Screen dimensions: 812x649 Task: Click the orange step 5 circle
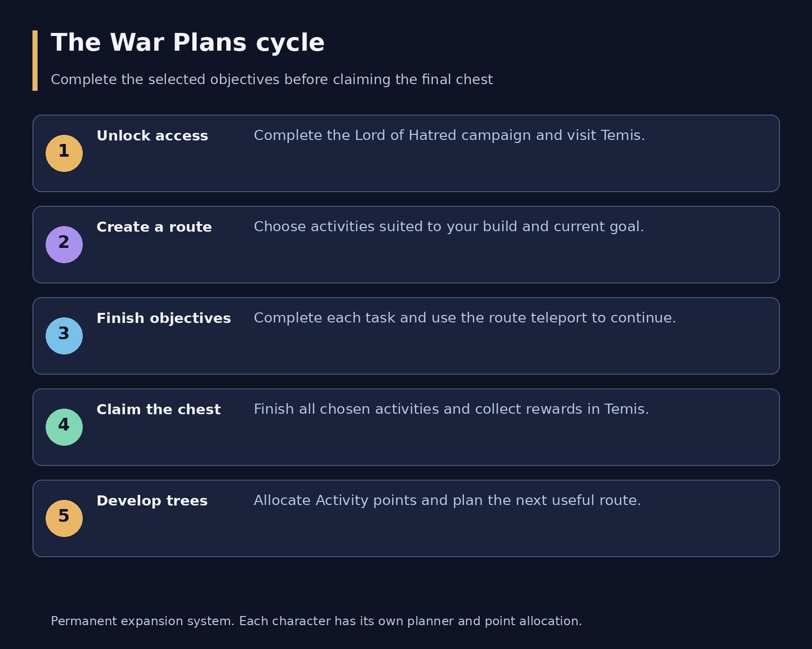(64, 518)
